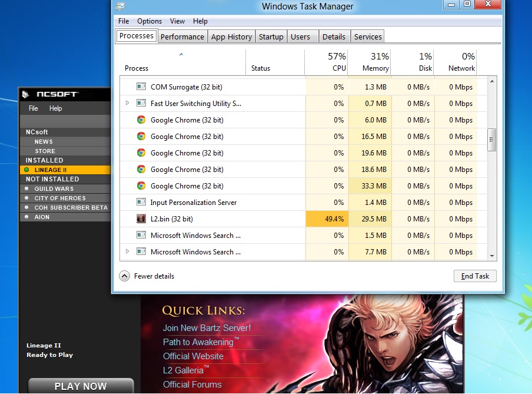Click icon of Microsoft Windows Search using 7.7 MB

coord(141,251)
